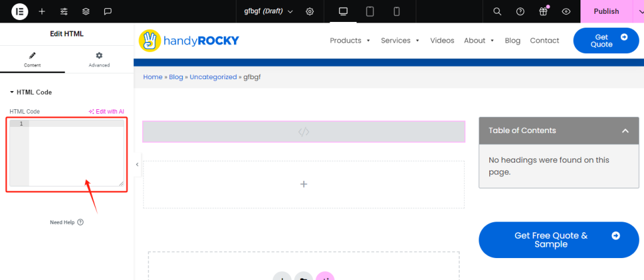Go to the Videos menu item
The height and width of the screenshot is (280, 644).
(x=442, y=41)
